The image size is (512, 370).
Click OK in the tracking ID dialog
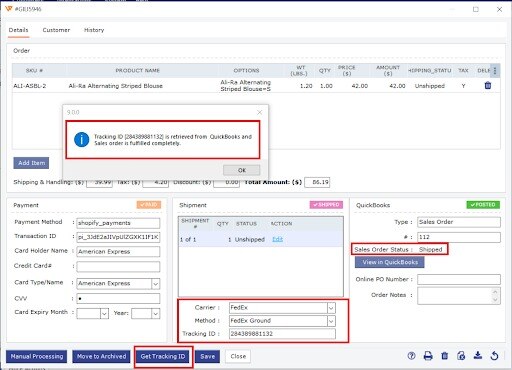(x=242, y=170)
